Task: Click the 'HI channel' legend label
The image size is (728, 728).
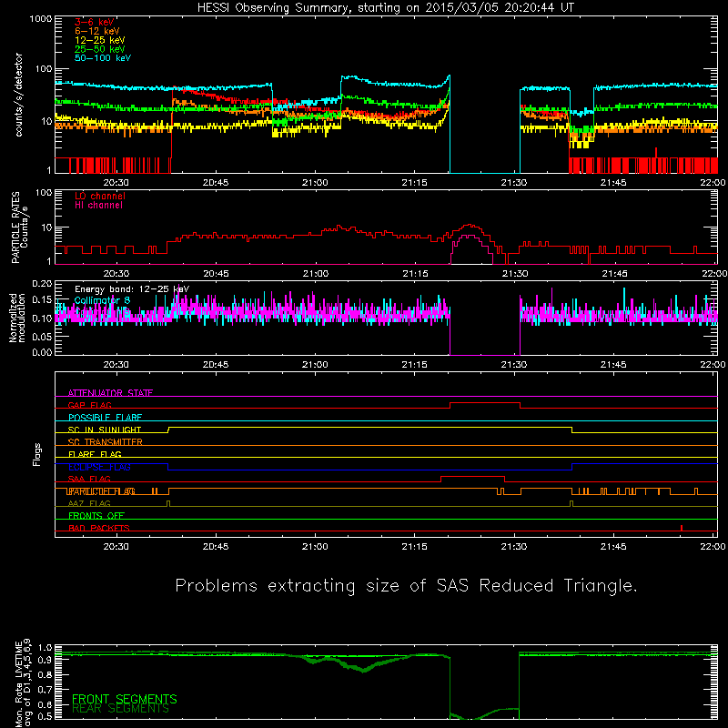Action: (x=98, y=206)
